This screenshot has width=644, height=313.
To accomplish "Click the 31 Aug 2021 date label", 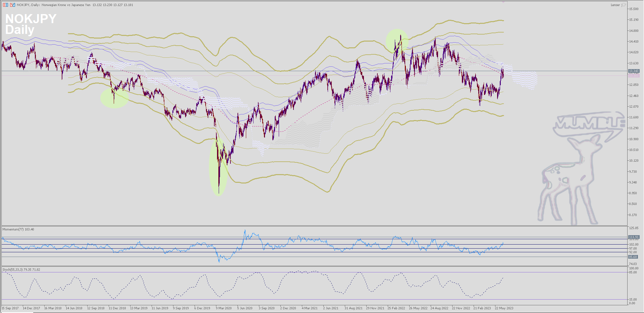I will point(354,308).
